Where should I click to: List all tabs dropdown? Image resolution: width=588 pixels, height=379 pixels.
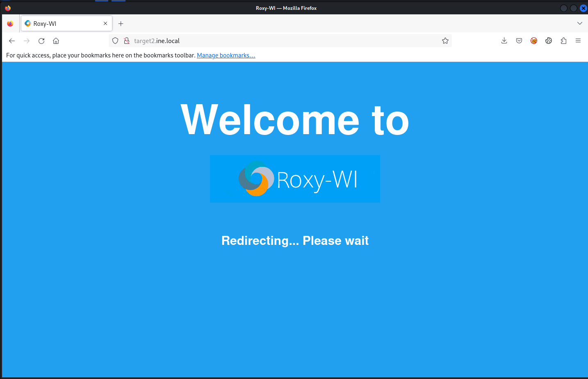coord(580,23)
